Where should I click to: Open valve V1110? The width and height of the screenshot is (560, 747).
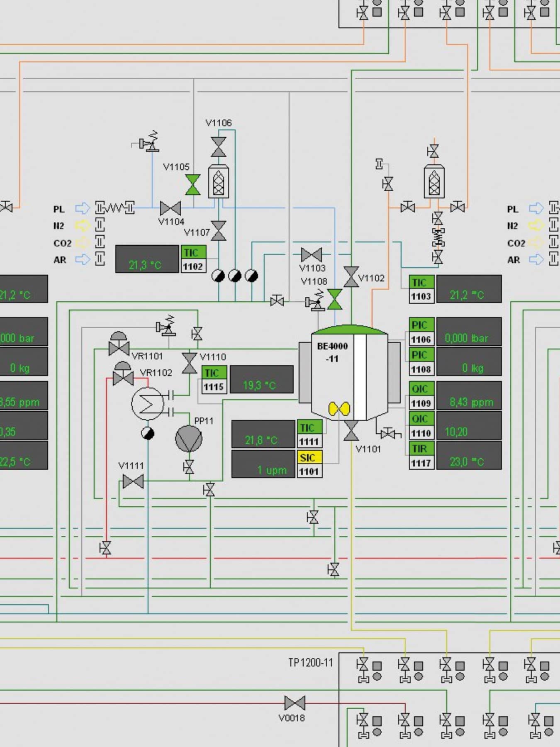point(190,363)
